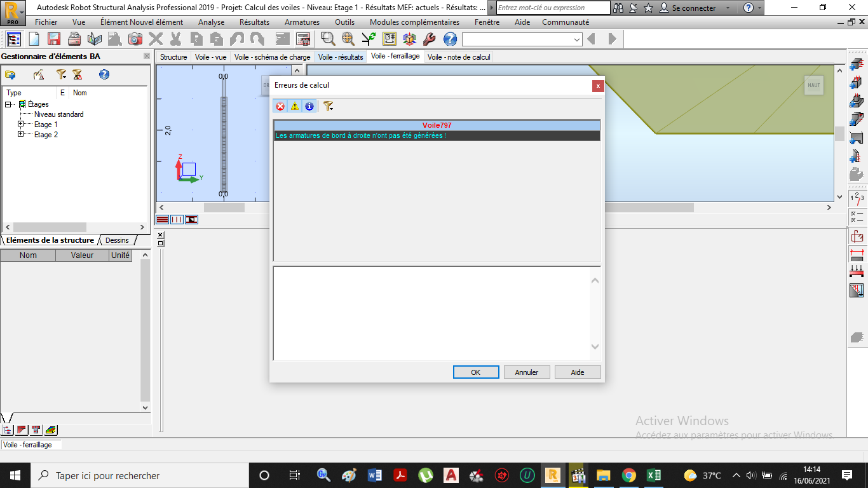Image resolution: width=868 pixels, height=488 pixels.
Task: Click Annuler in the error dialog
Action: [x=527, y=372]
